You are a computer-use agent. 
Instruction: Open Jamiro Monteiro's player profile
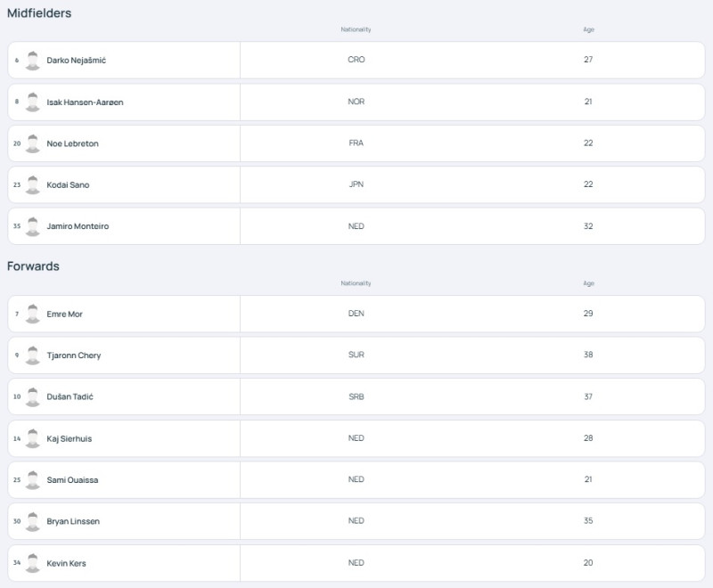pyautogui.click(x=78, y=226)
